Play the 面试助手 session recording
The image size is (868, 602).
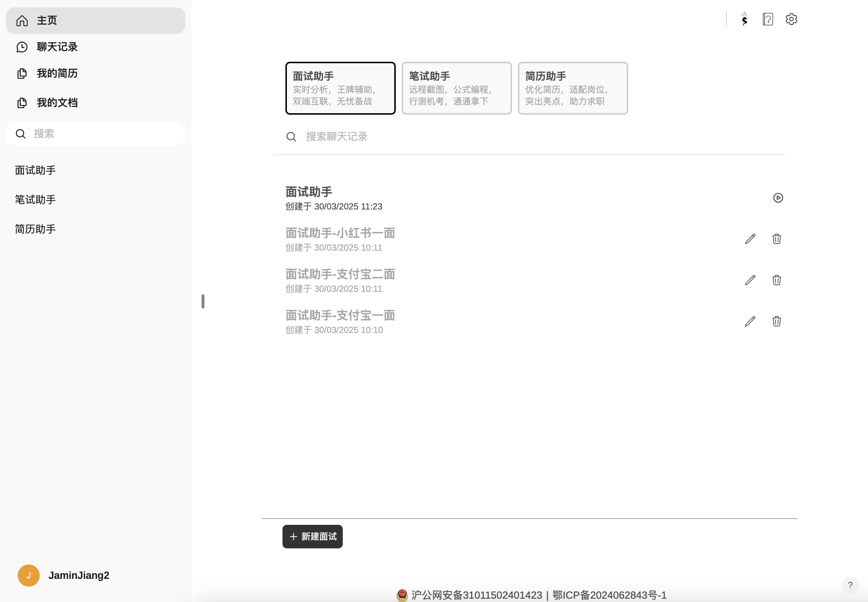point(778,198)
